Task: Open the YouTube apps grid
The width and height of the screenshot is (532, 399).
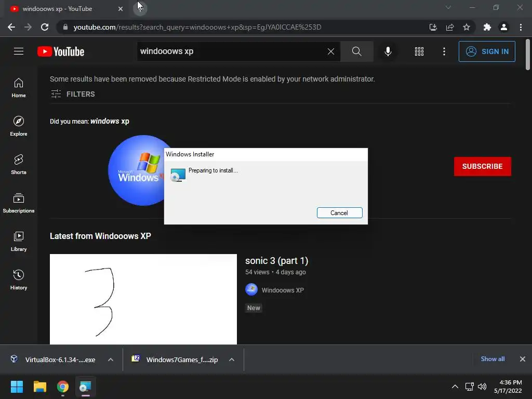Action: click(x=419, y=51)
